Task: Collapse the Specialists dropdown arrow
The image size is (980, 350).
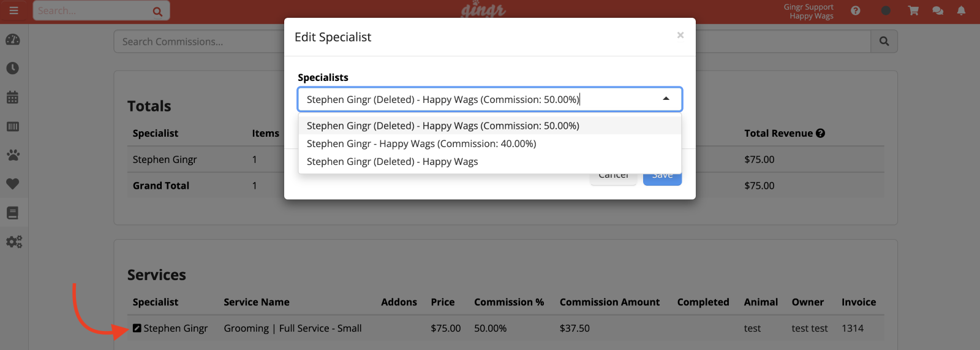Action: coord(666,99)
